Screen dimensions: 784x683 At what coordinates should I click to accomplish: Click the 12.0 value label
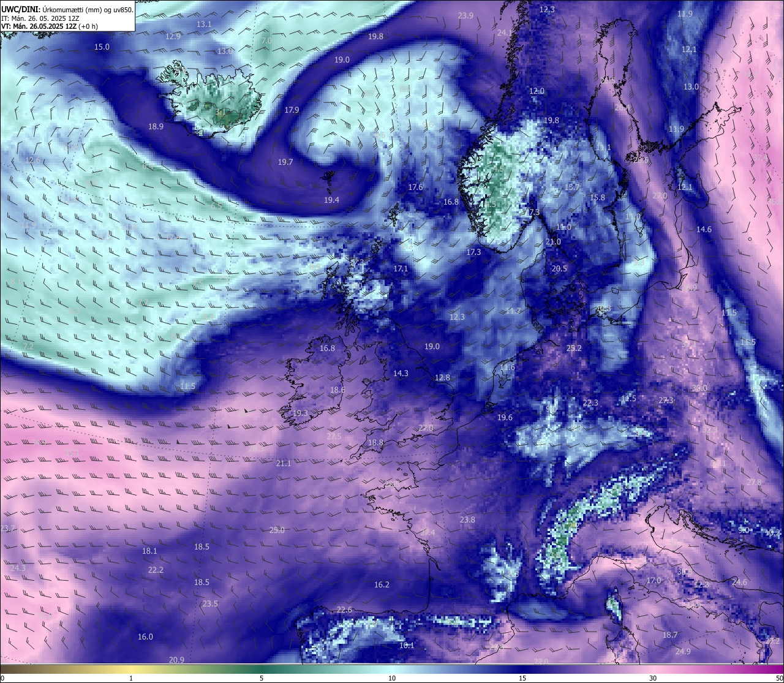[x=537, y=91]
